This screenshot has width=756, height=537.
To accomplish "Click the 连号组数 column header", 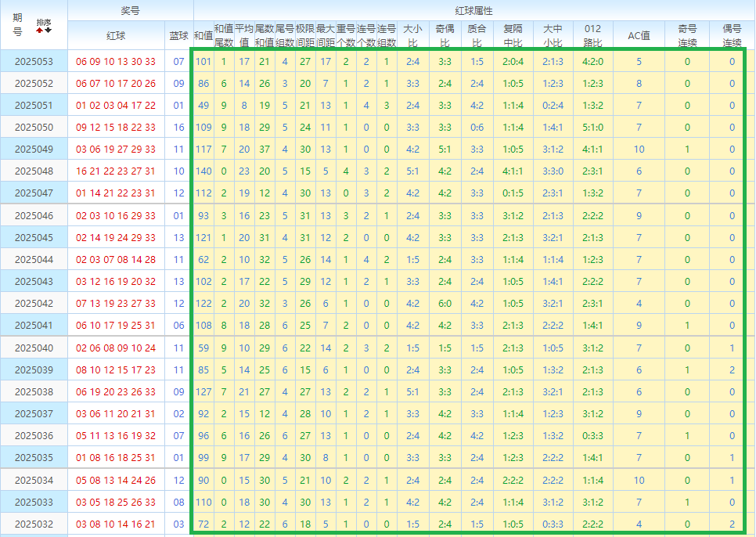I will click(x=387, y=35).
